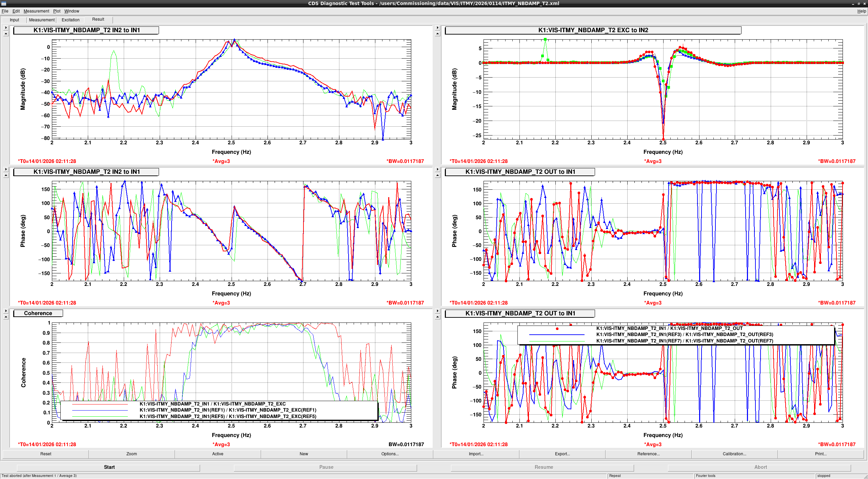Expand options panel of left IN2 to IN1 phase plot

tap(6, 169)
